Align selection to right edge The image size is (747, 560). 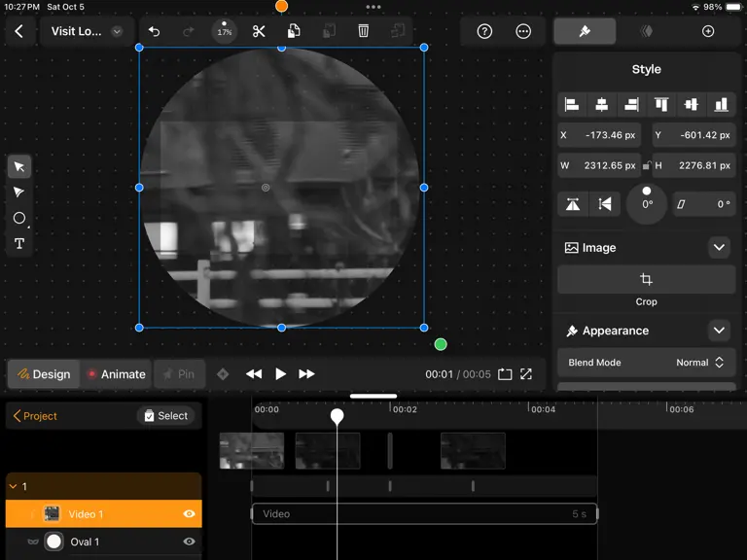tap(631, 104)
